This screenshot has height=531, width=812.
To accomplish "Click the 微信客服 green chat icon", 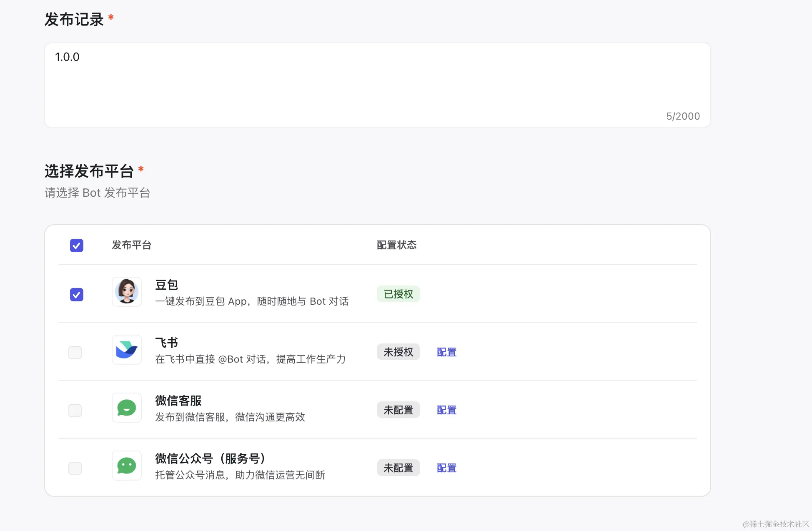I will click(x=126, y=408).
